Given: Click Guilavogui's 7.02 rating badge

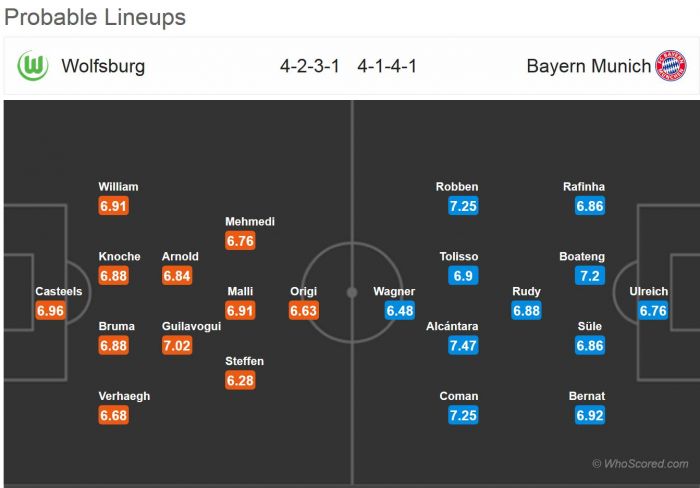Looking at the screenshot, I should (x=176, y=345).
